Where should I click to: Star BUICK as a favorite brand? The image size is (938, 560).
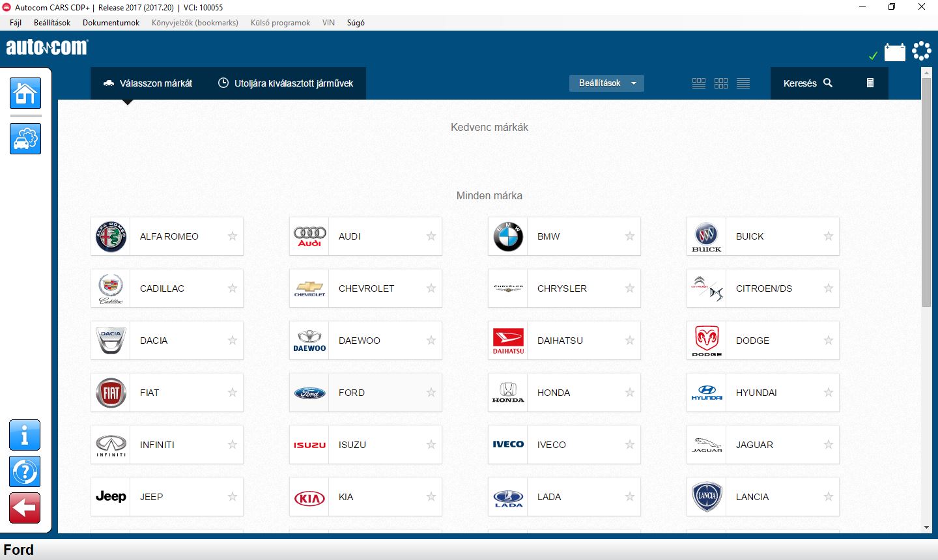[x=829, y=236]
